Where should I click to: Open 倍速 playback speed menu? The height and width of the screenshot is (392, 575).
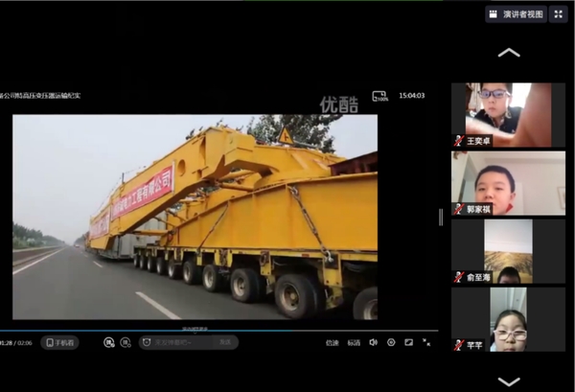tap(332, 342)
